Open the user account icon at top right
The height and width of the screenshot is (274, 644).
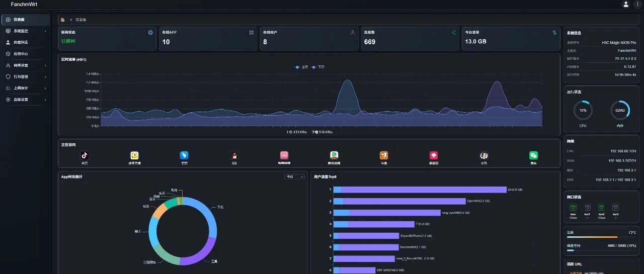coord(626,4)
